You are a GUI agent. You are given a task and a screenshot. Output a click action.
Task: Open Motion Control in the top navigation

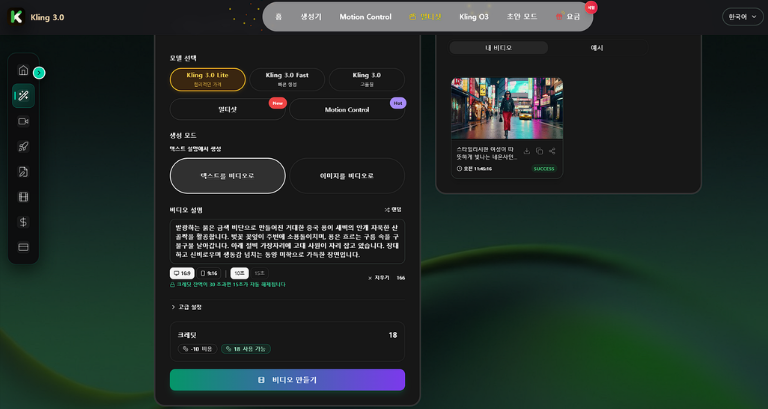365,17
